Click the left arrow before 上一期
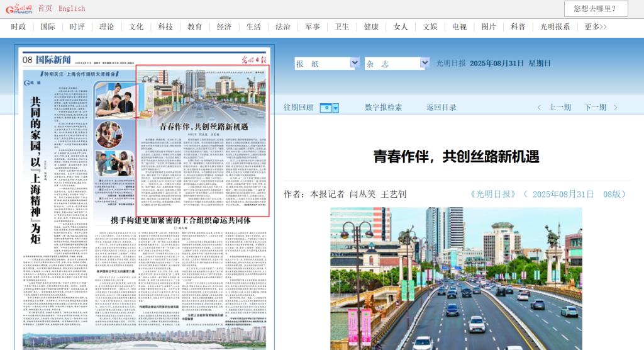 click(539, 108)
